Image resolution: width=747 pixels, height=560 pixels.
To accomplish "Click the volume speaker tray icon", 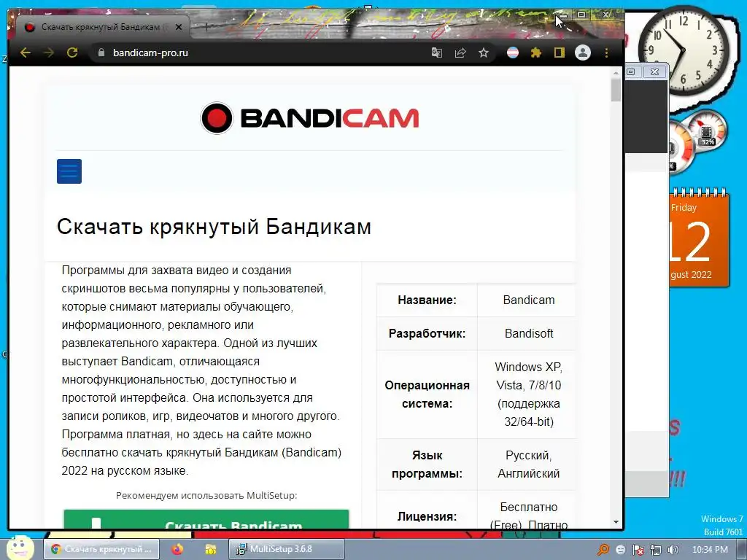I will [x=673, y=550].
